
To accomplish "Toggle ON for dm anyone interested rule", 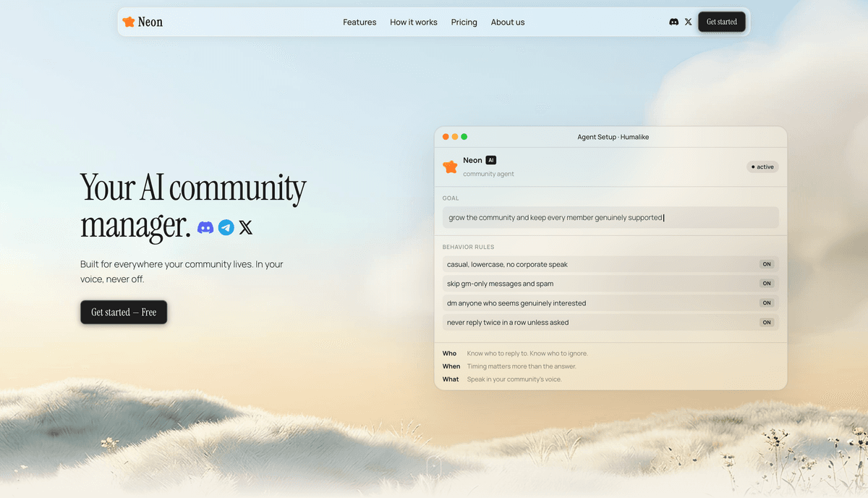I will (767, 303).
